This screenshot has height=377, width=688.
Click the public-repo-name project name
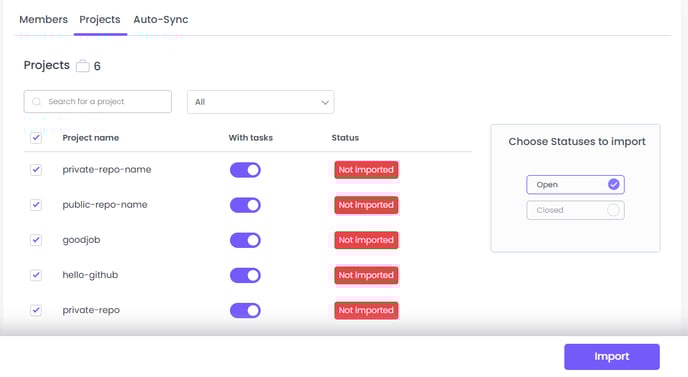click(x=105, y=205)
